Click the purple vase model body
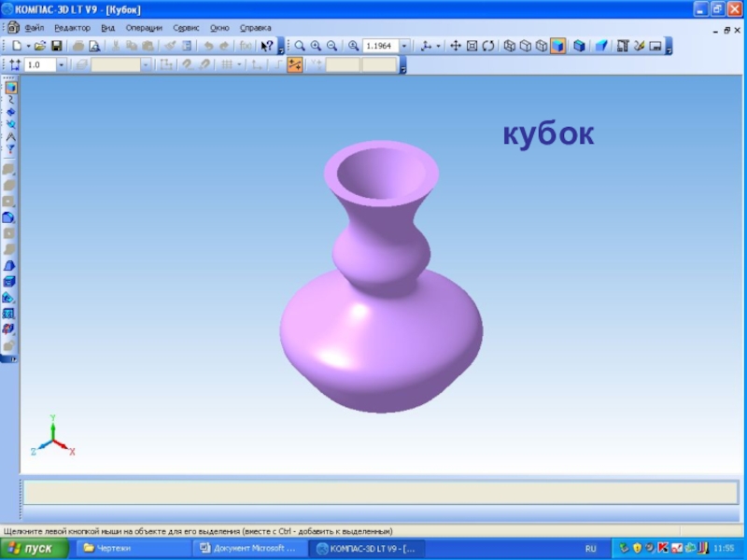The height and width of the screenshot is (560, 747). (381, 336)
